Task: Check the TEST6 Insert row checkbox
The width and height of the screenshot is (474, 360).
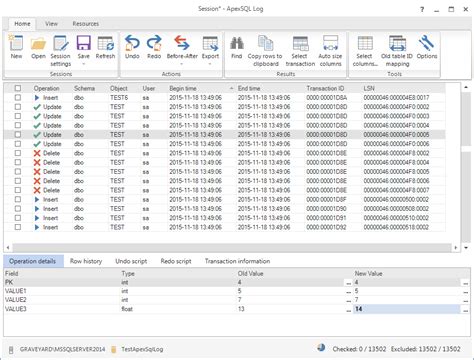Action: (x=18, y=98)
